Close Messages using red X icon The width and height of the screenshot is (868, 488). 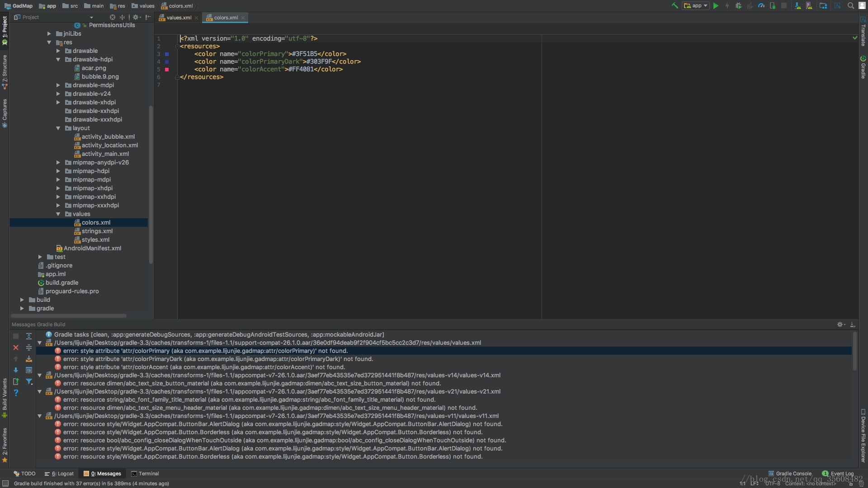tap(16, 347)
